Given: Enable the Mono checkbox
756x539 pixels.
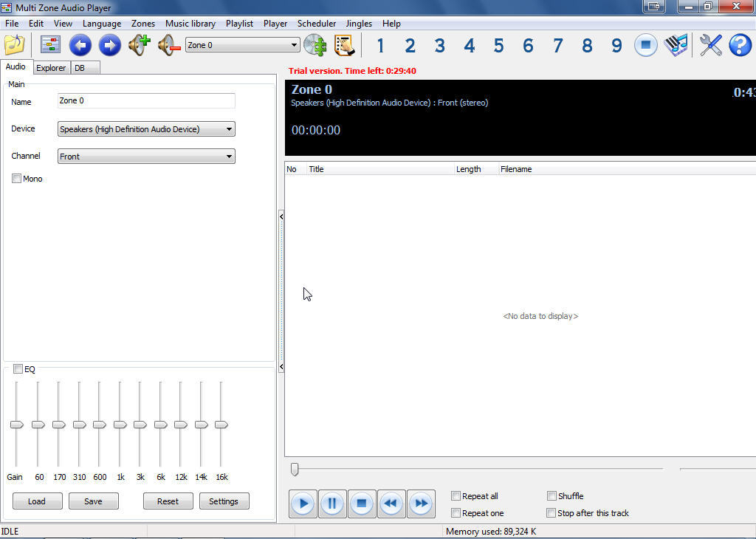Looking at the screenshot, I should point(16,178).
